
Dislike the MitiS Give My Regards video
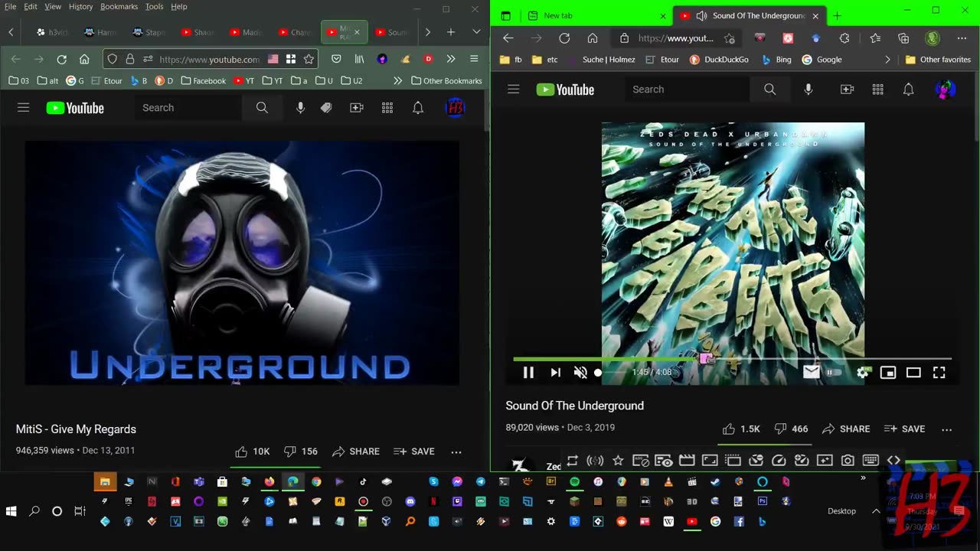pos(300,452)
